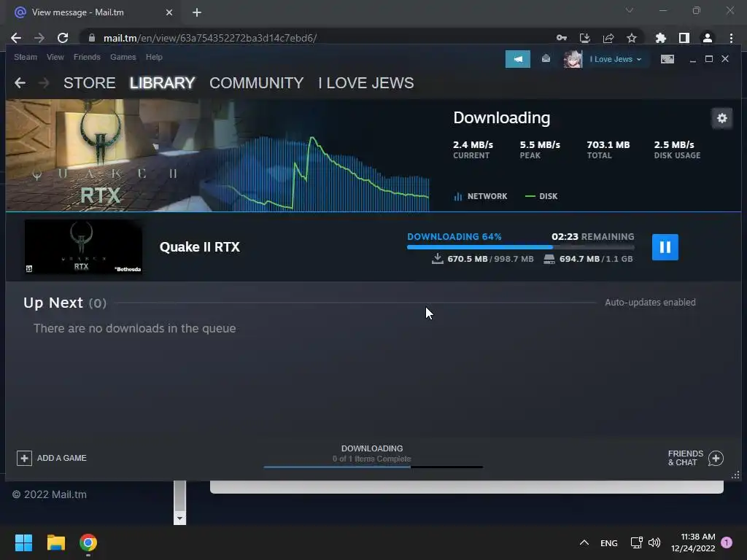The height and width of the screenshot is (560, 747).
Task: Pause the Quake II RTX download
Action: [665, 247]
